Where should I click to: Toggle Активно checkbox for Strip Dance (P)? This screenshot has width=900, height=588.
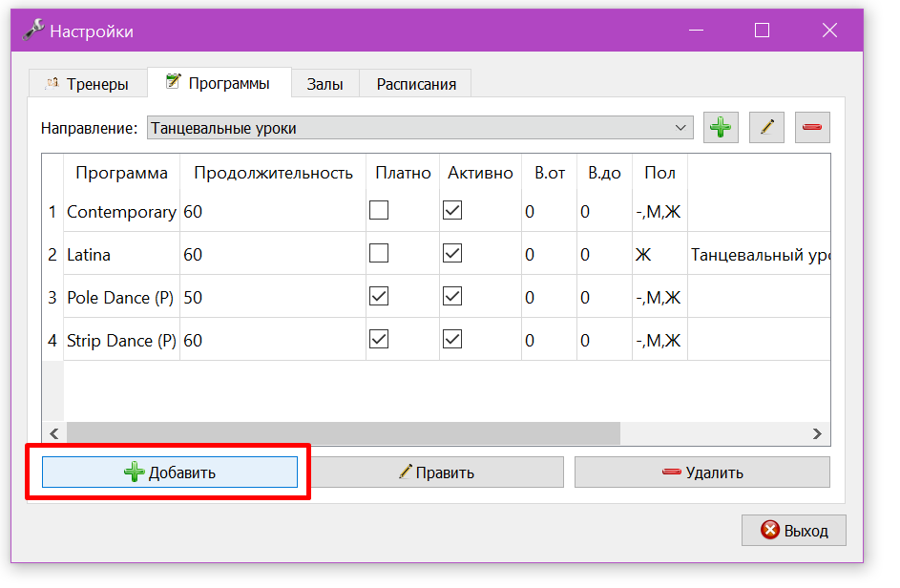tap(452, 340)
